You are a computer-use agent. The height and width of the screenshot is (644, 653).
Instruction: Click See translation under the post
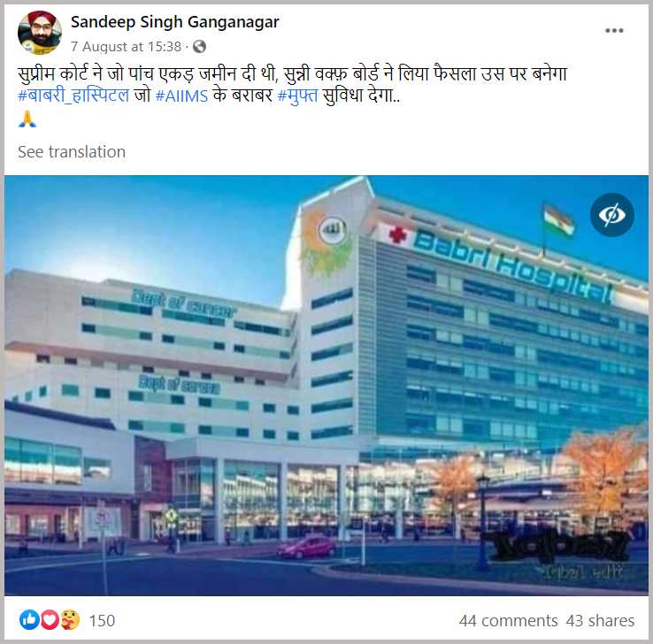72,152
